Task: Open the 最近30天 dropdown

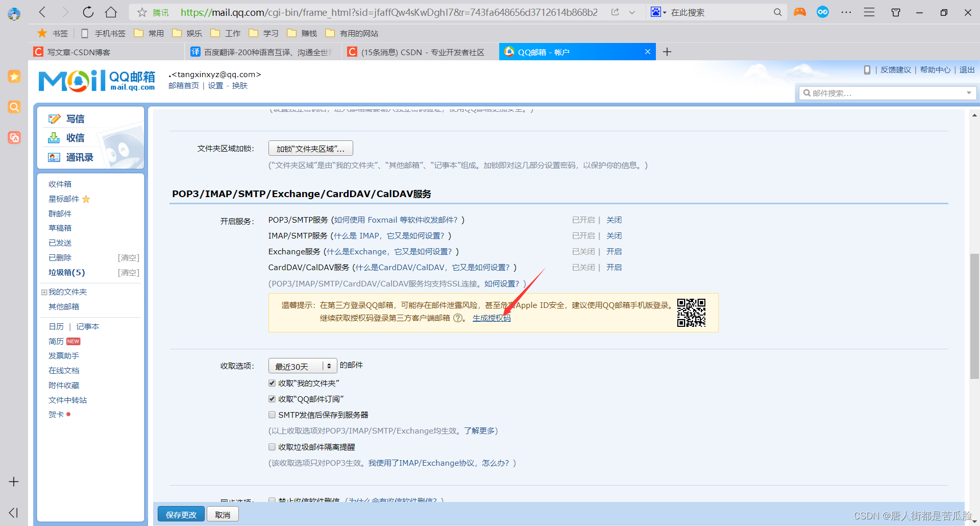Action: tap(303, 366)
